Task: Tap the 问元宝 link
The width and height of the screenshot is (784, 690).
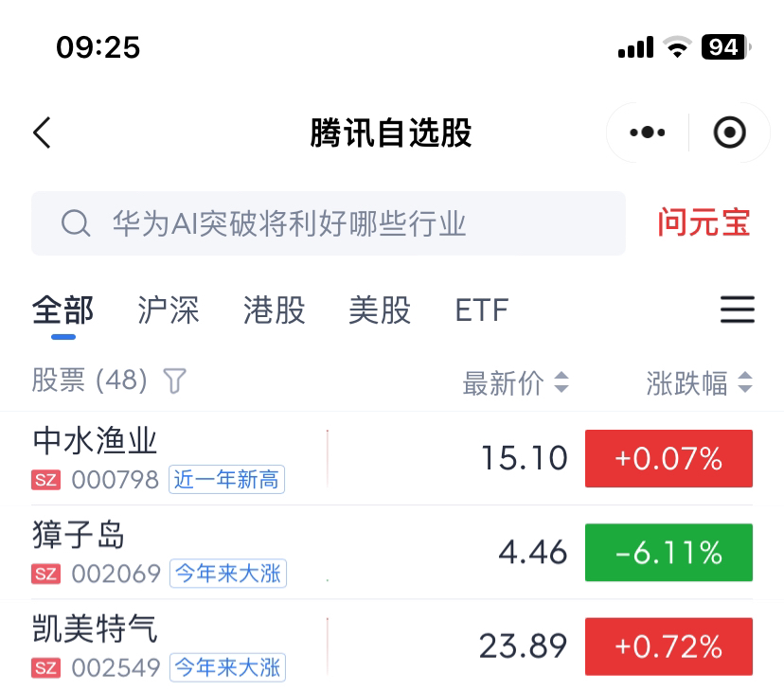Action: [704, 223]
